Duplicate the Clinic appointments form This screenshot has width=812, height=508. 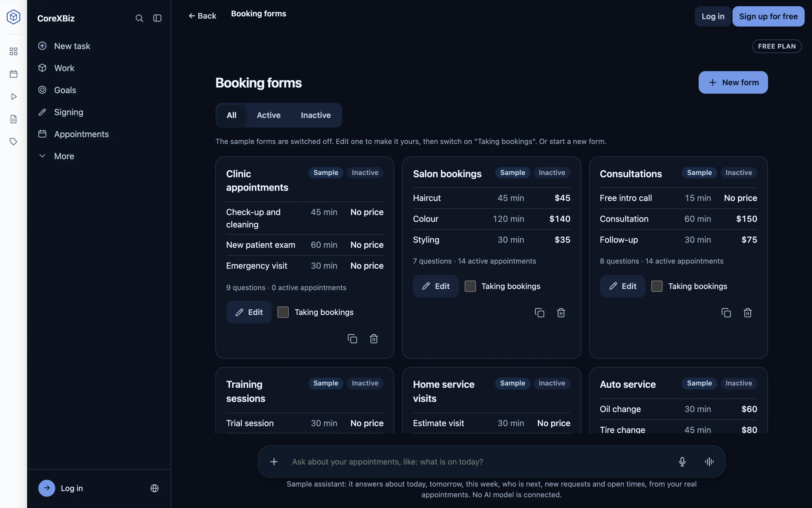point(352,339)
